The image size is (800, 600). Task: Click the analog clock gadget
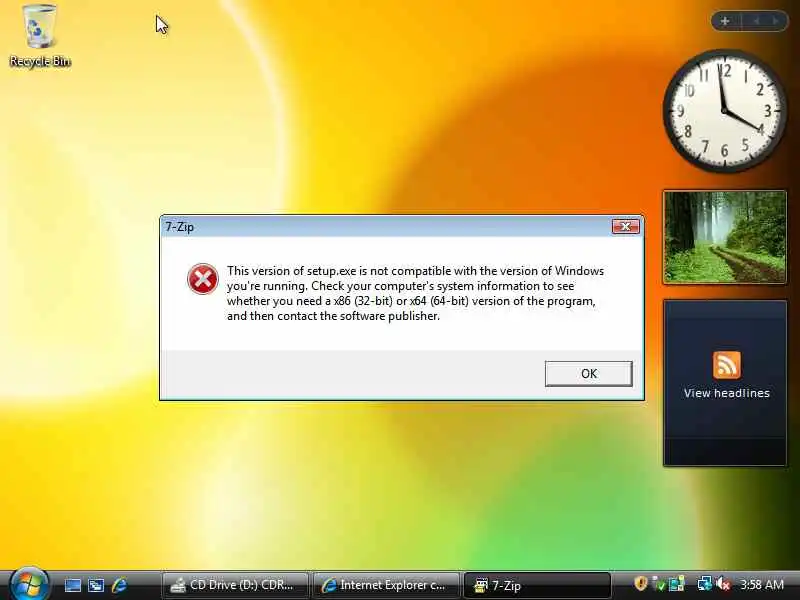point(724,111)
